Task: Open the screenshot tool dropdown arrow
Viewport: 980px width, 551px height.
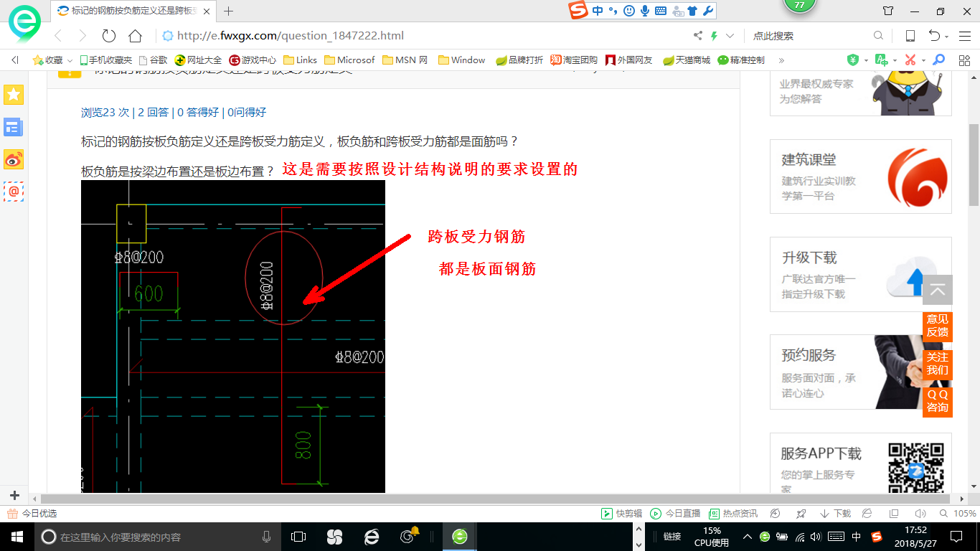Action: [x=923, y=61]
